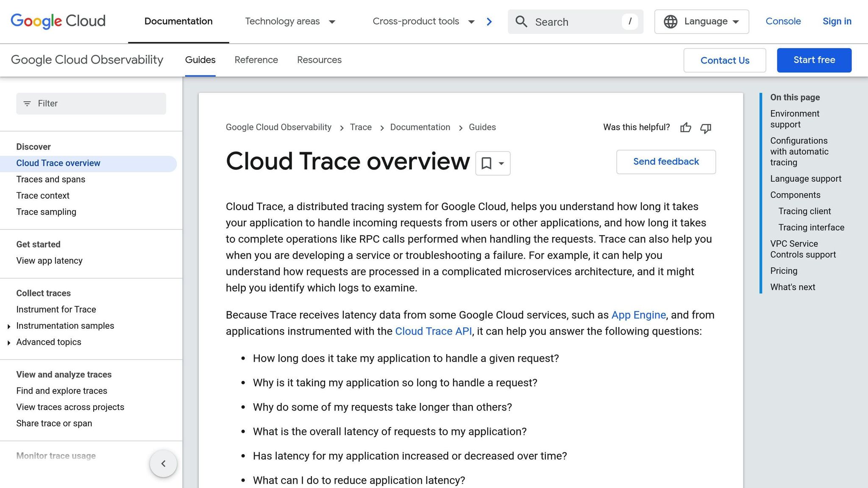Click the Contact Us button
This screenshot has width=868, height=488.
tap(725, 60)
